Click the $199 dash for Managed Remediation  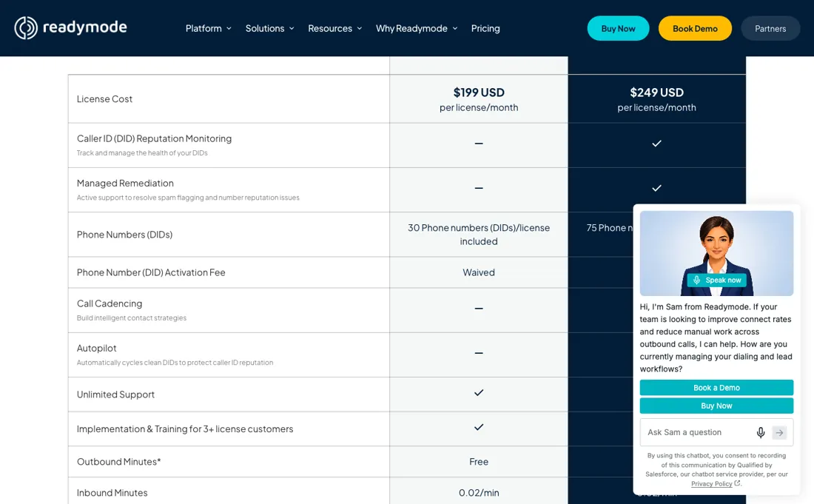coord(479,188)
